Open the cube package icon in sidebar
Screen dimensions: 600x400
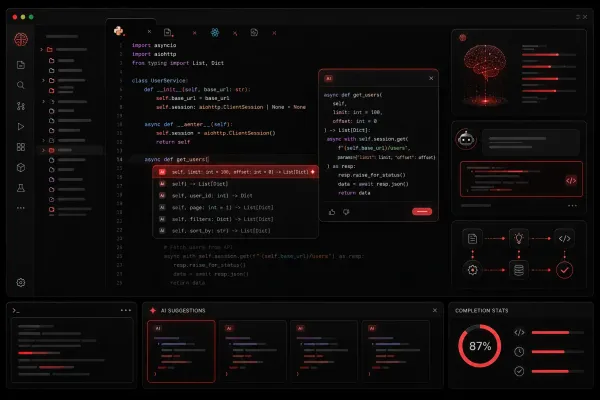(21, 167)
